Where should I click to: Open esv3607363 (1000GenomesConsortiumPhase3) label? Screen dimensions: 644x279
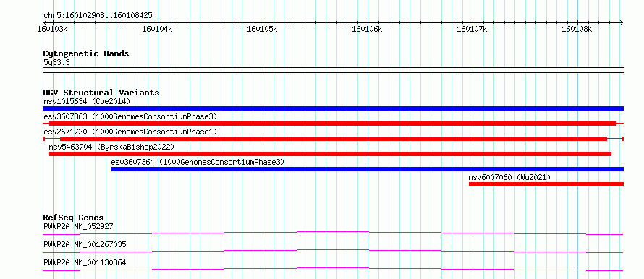click(130, 116)
